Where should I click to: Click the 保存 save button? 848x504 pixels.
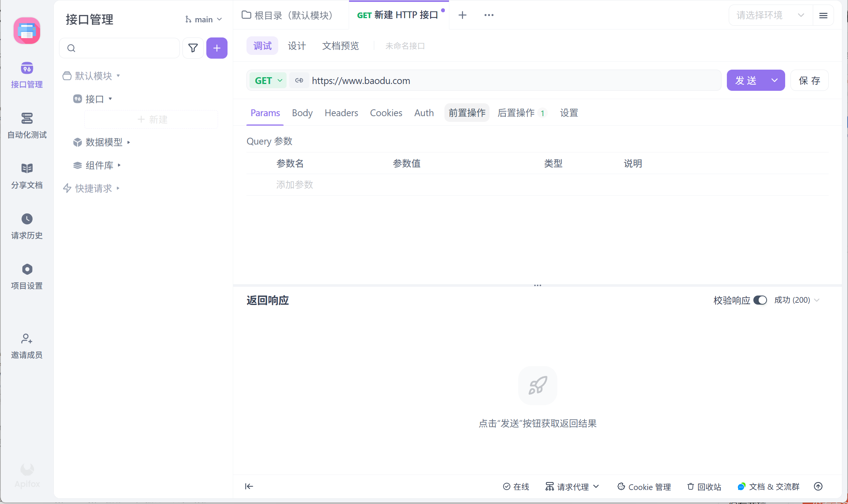[809, 81]
